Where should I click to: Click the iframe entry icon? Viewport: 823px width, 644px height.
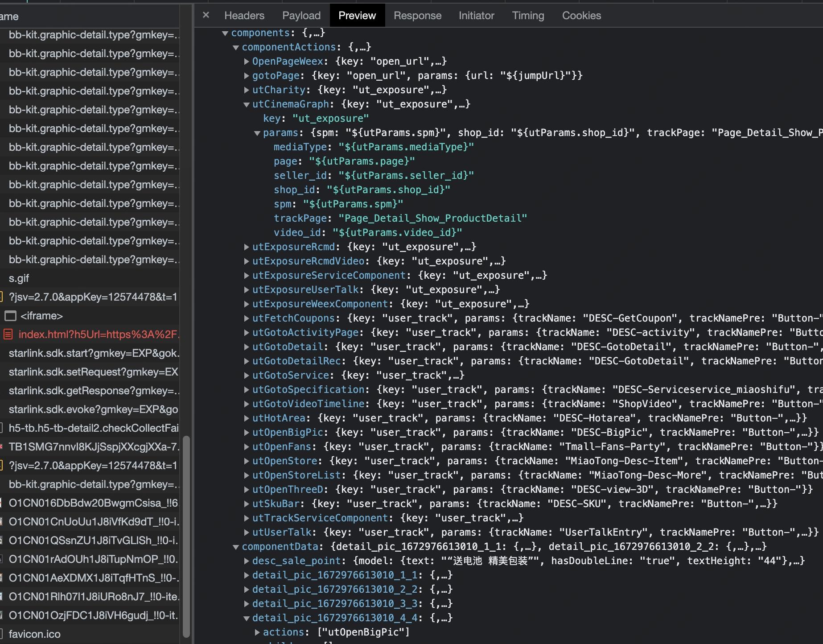(x=10, y=316)
